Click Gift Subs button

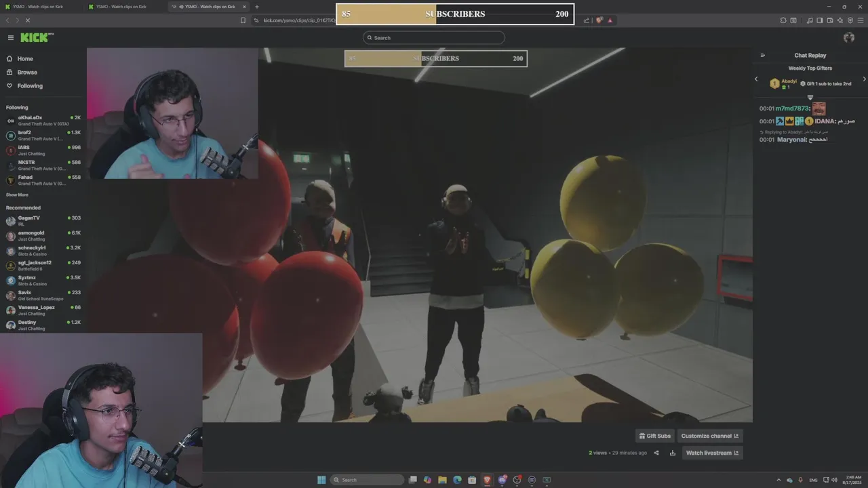655,436
